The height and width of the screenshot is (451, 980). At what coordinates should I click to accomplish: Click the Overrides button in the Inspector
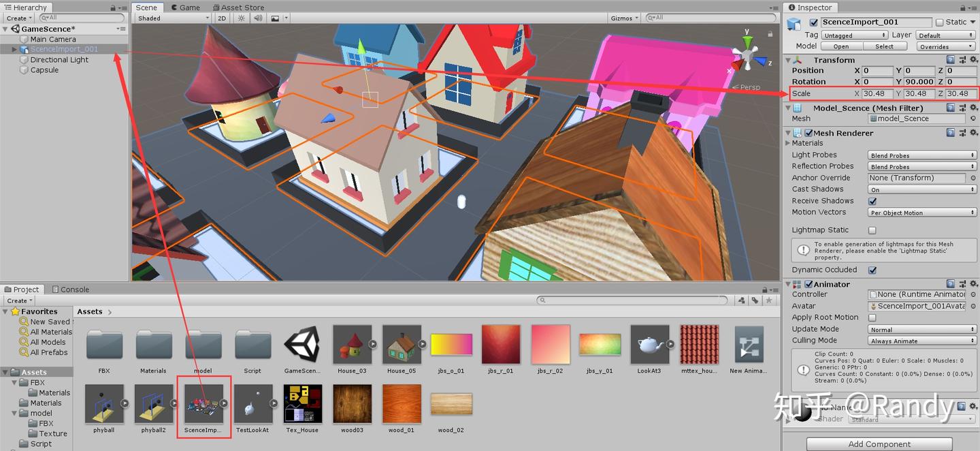coord(946,46)
